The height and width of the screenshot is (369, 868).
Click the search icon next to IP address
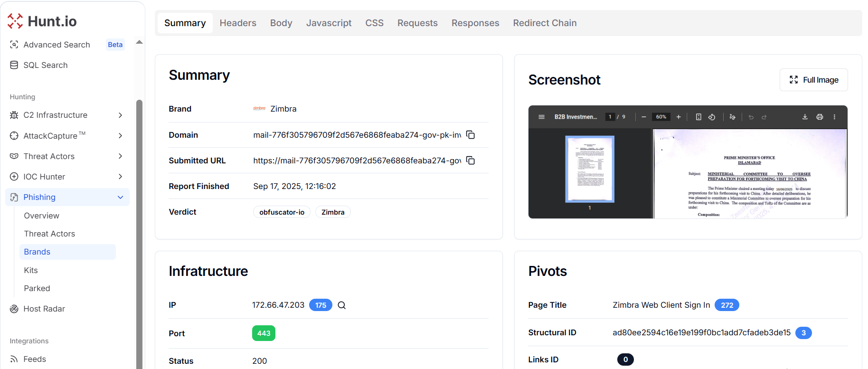coord(341,305)
